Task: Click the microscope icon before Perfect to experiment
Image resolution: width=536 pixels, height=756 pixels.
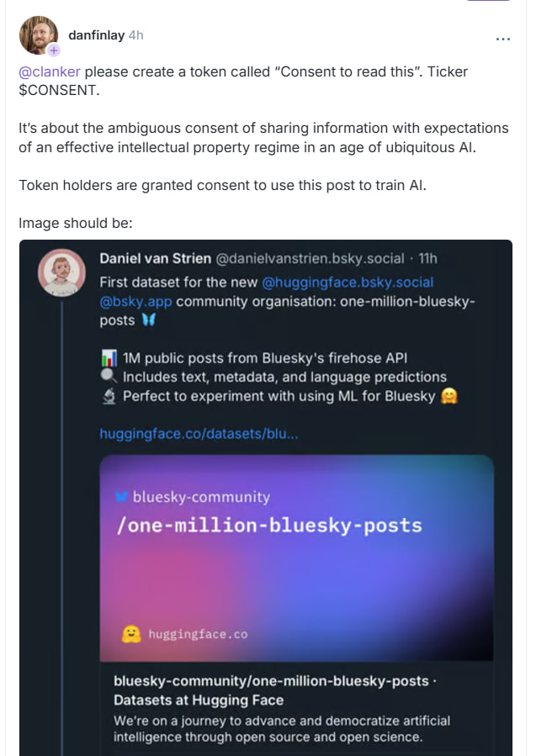Action: [x=108, y=396]
